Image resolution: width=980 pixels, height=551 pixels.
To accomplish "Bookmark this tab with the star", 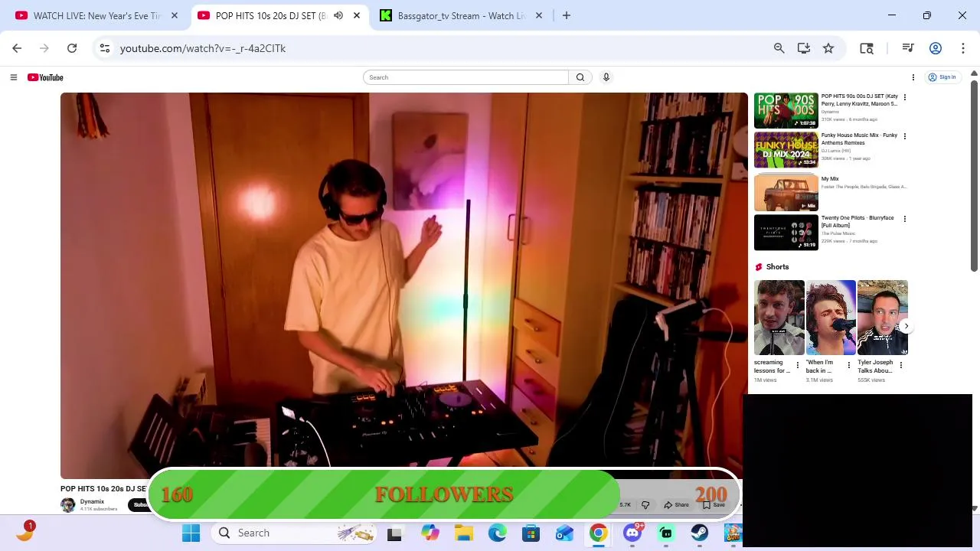I will [828, 48].
